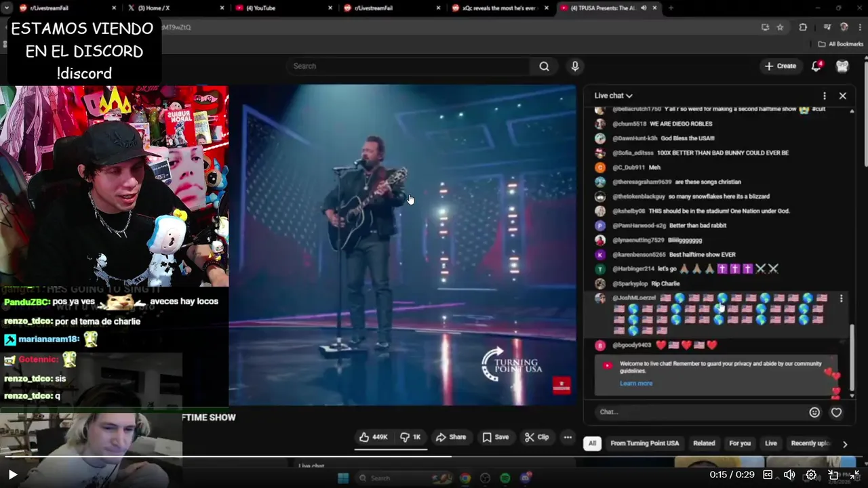Open the Windows Start menu
868x488 pixels.
[x=343, y=479]
